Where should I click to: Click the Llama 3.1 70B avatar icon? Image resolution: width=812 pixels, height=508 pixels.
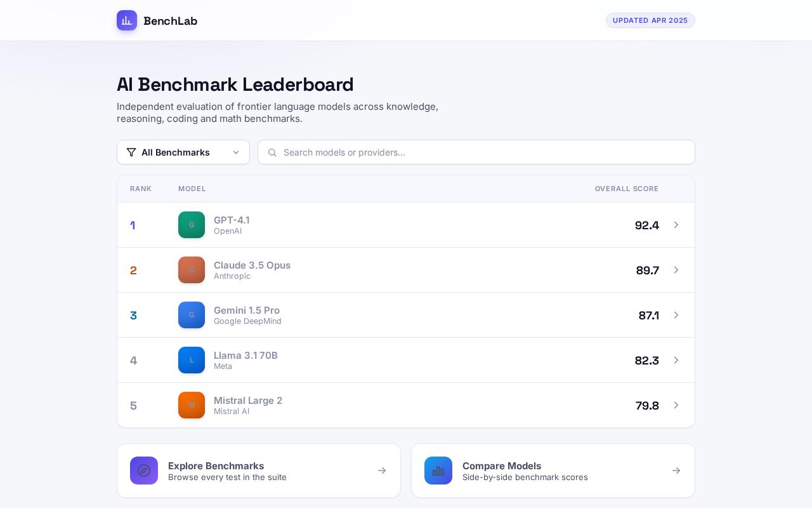pos(192,360)
